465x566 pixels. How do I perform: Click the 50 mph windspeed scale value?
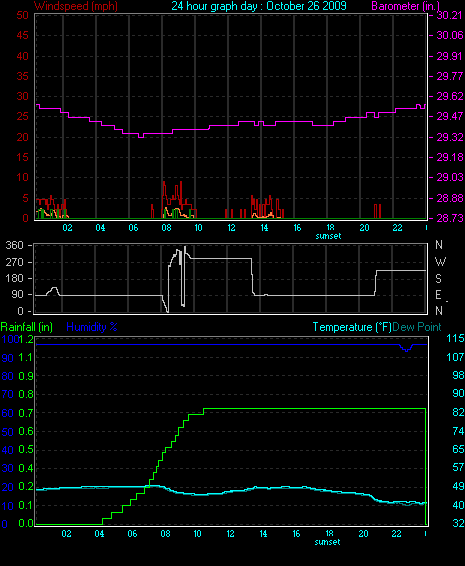tap(22, 15)
